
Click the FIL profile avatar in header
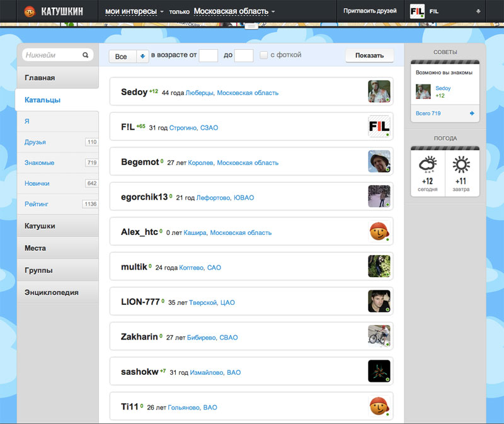pyautogui.click(x=417, y=11)
